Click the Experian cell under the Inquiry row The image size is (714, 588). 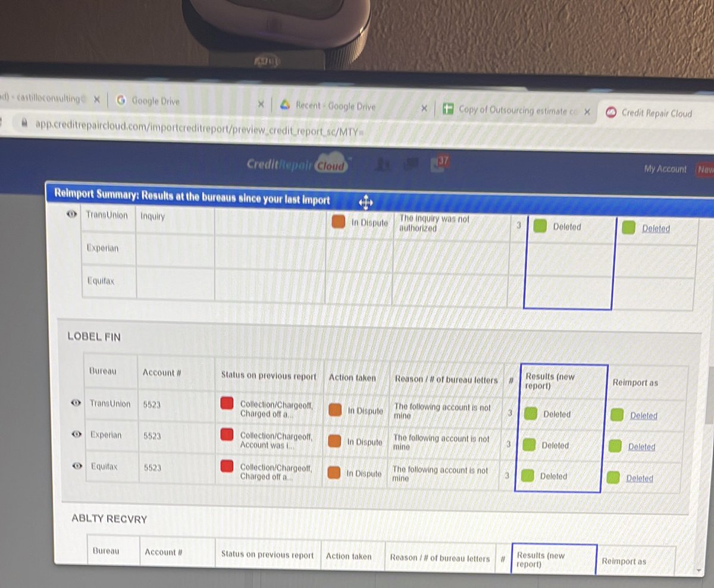(102, 249)
